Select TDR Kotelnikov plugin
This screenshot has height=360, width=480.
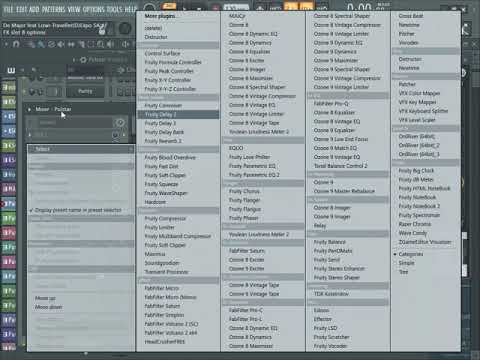(331, 294)
